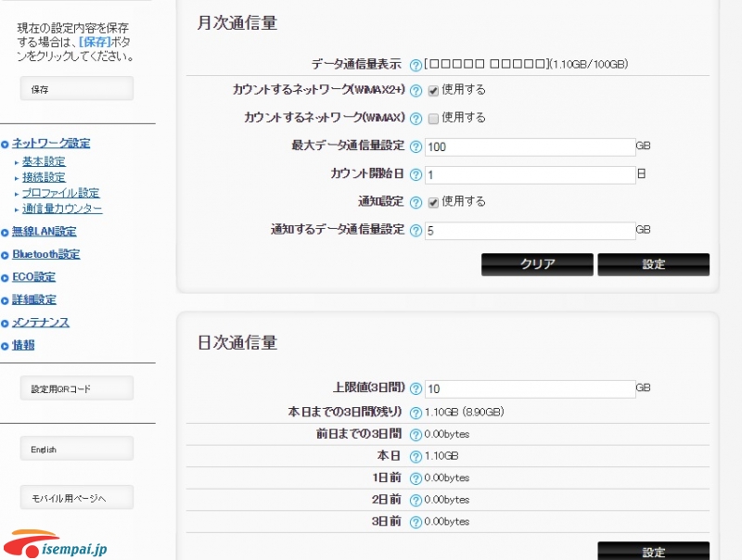Image resolution: width=742 pixels, height=560 pixels.
Task: Open help icon for カウント開始日
Action: pyautogui.click(x=416, y=175)
